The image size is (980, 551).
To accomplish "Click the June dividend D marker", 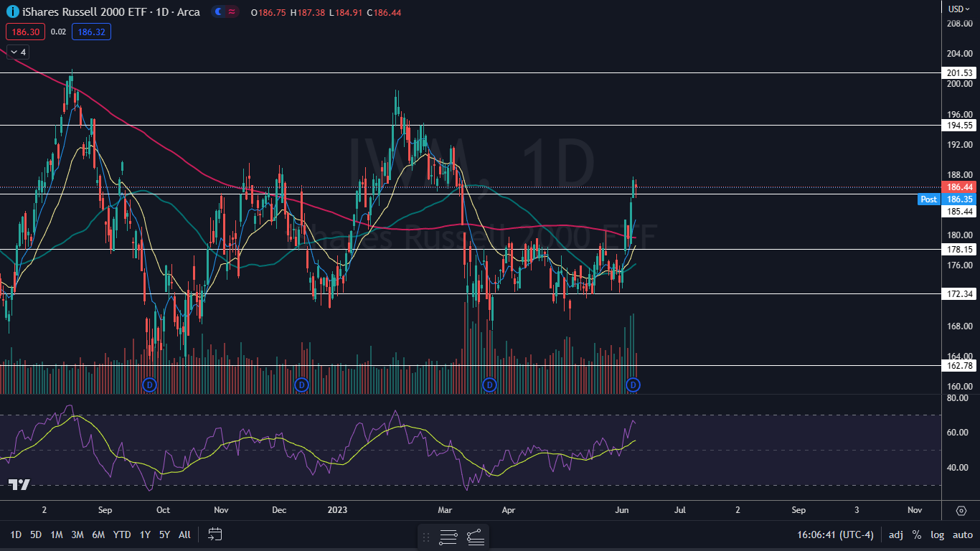I will tap(633, 385).
